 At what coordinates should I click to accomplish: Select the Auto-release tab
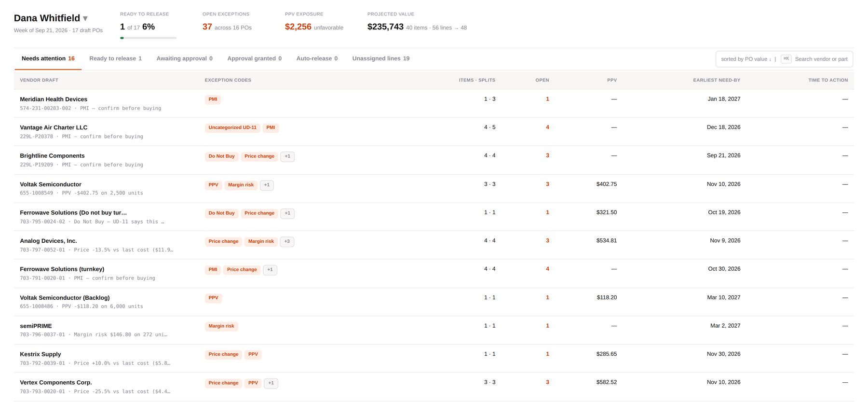click(317, 58)
